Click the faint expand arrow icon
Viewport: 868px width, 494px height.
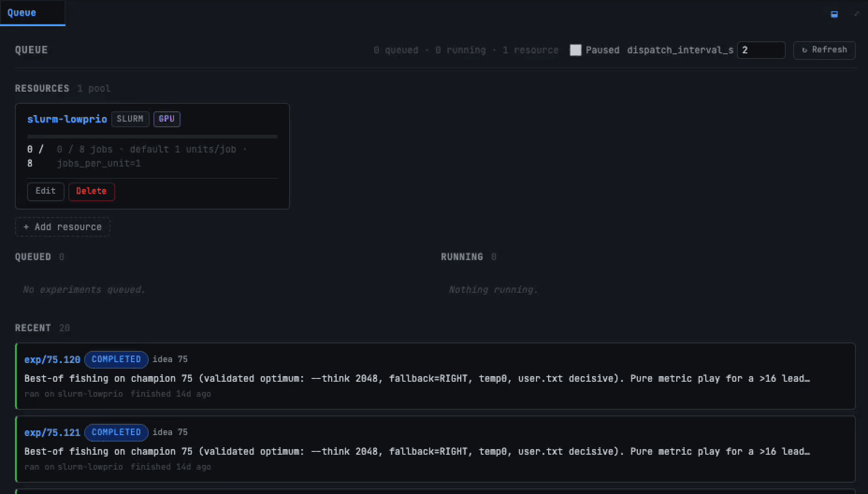click(857, 14)
